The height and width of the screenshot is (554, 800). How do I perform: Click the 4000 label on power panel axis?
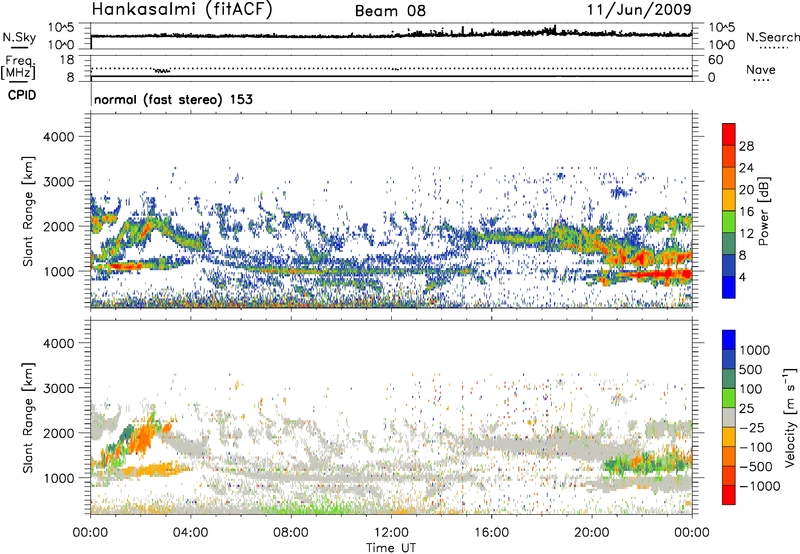click(58, 137)
